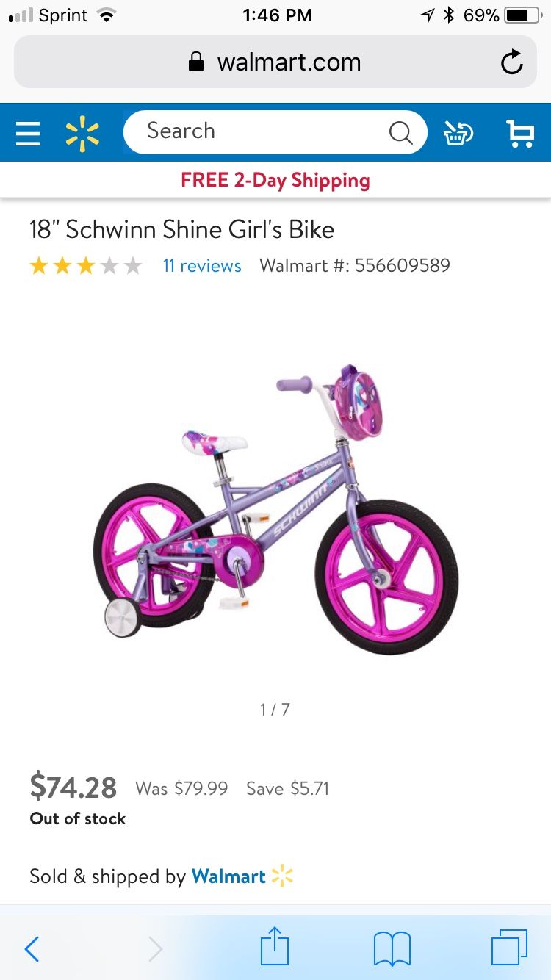Show open tabs in Safari
The image size is (551, 980).
[x=509, y=948]
